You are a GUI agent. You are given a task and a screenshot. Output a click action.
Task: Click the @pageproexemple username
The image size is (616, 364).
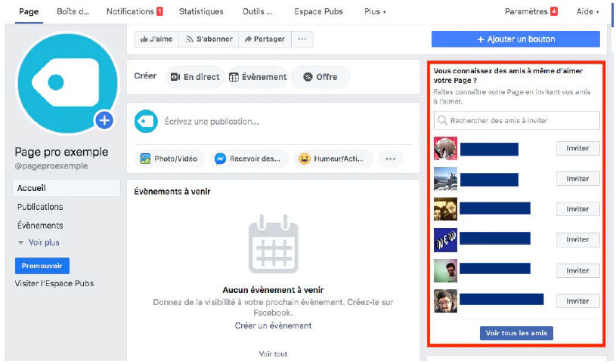(x=51, y=166)
